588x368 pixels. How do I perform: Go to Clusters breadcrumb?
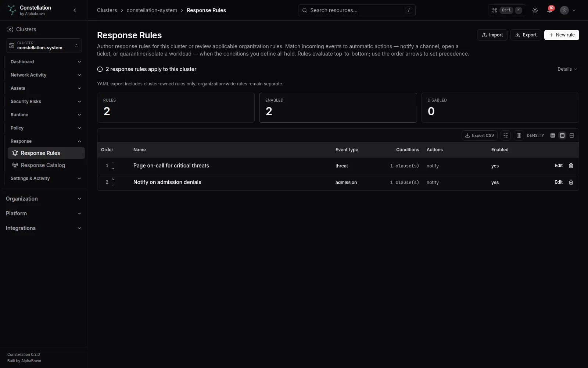[x=107, y=10]
